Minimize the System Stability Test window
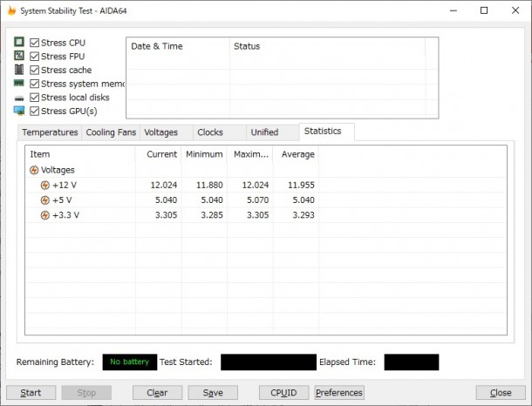Screen dimensions: 532x406 point(454,10)
